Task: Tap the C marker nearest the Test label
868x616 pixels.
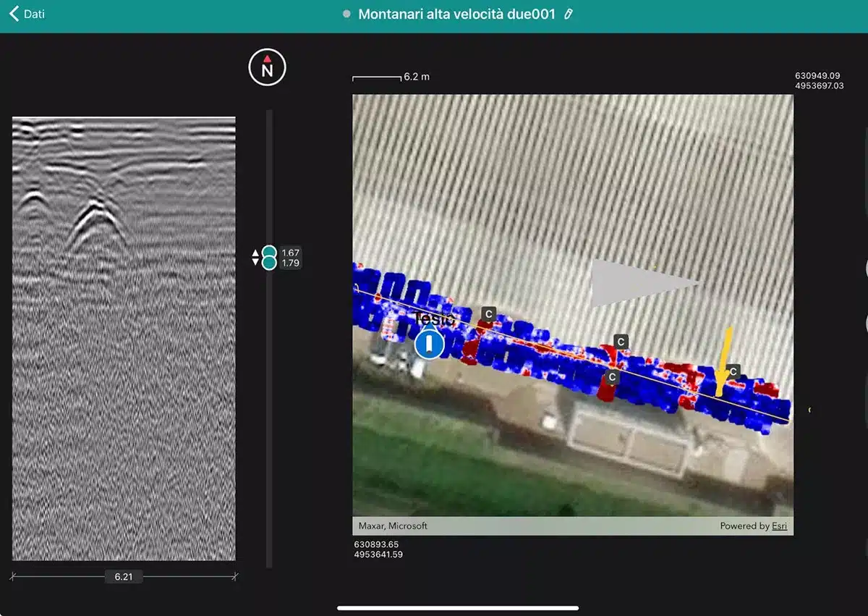Action: click(489, 313)
